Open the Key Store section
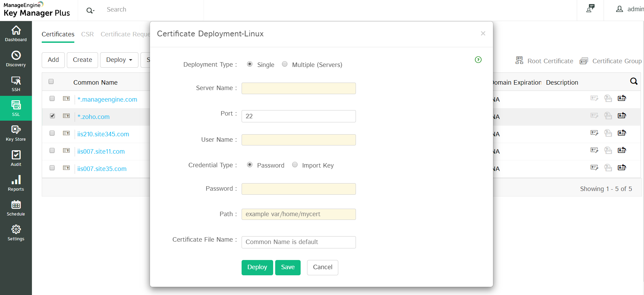 (16, 133)
